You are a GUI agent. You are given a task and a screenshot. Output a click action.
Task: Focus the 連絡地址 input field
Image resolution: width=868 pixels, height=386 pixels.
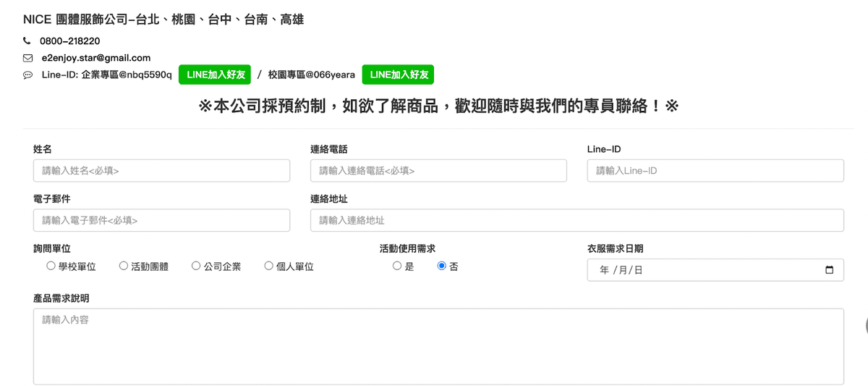(577, 220)
